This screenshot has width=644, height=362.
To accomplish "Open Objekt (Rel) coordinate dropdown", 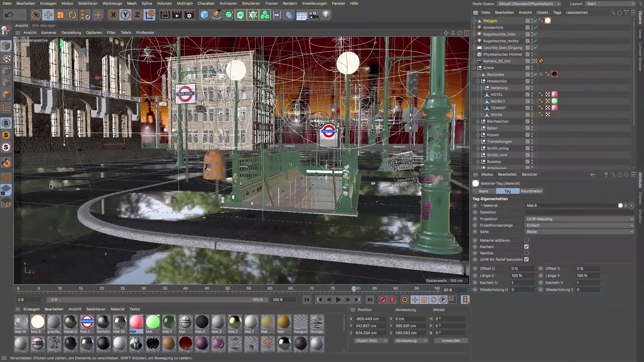I will 371,341.
